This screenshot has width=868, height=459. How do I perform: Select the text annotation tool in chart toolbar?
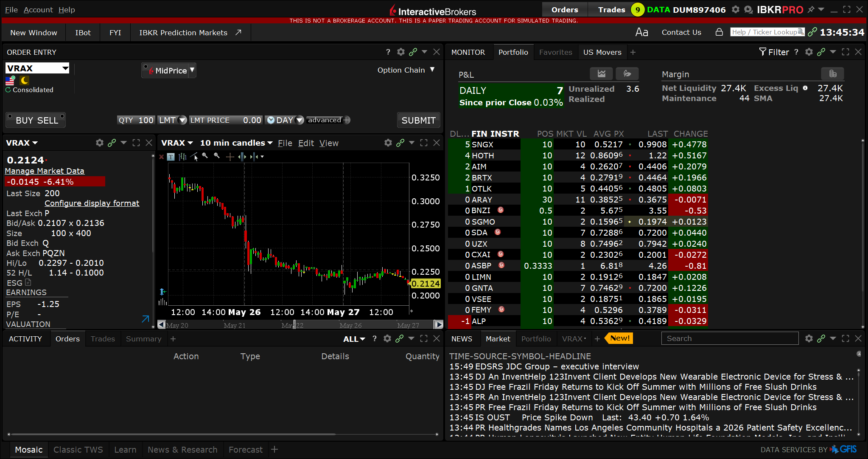point(171,157)
